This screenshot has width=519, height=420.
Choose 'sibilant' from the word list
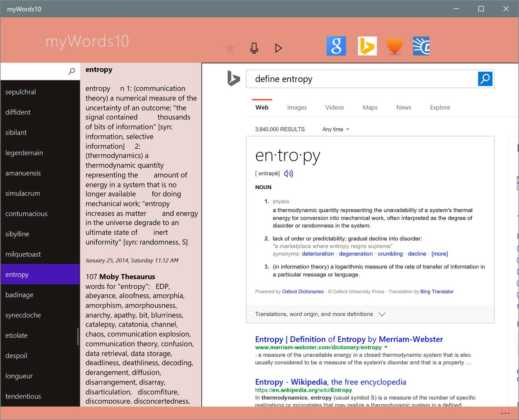[x=40, y=133]
